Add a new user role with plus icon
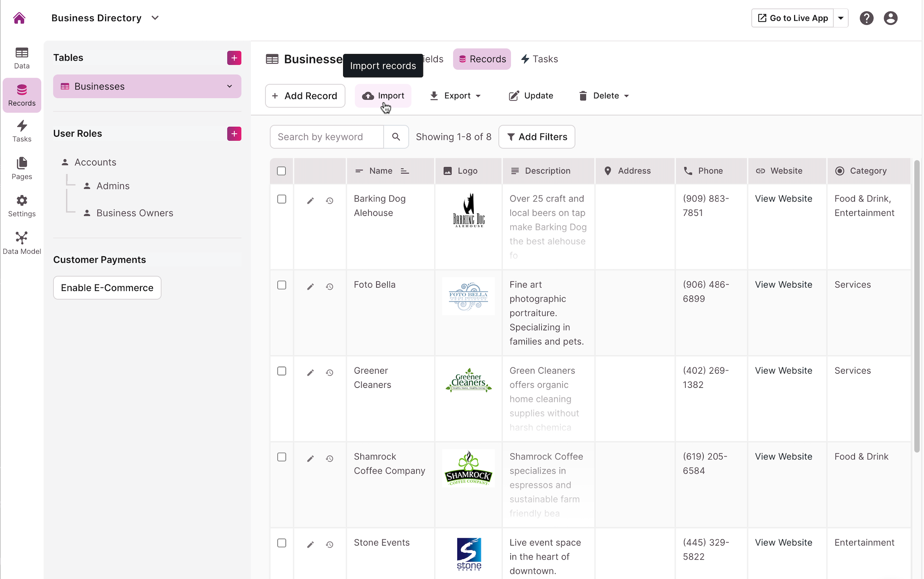This screenshot has height=579, width=924. [x=234, y=134]
